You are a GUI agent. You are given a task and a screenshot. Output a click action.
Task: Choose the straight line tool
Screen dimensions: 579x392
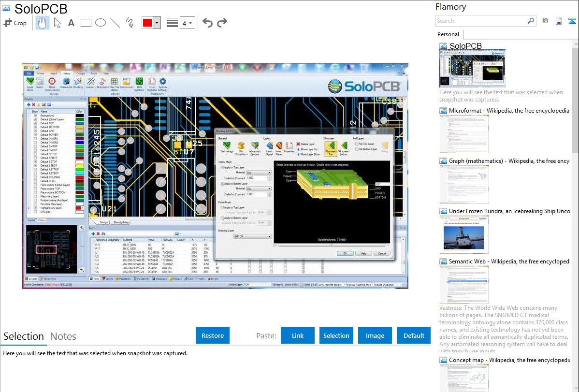[x=115, y=23]
